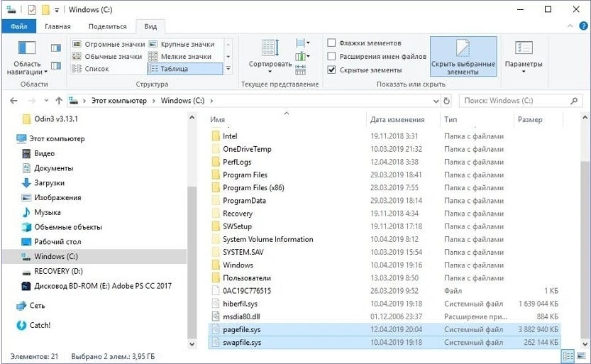Select Крупные значки layout

tap(182, 44)
